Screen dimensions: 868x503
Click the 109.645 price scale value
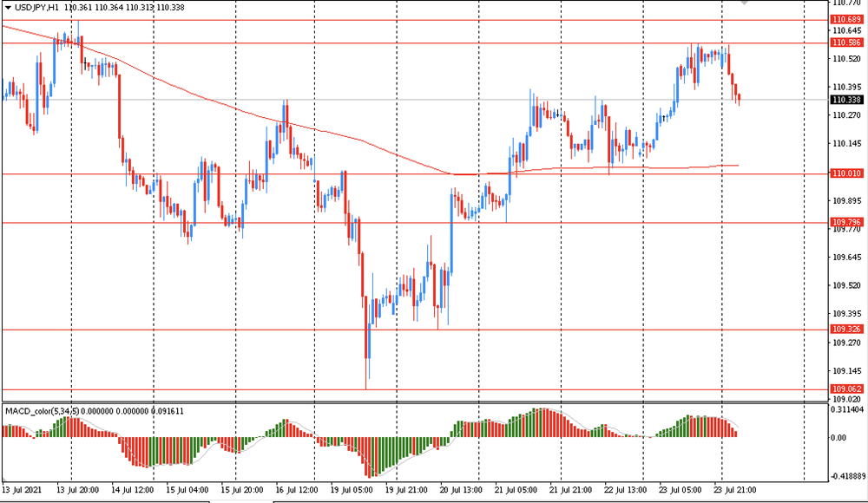coord(847,258)
